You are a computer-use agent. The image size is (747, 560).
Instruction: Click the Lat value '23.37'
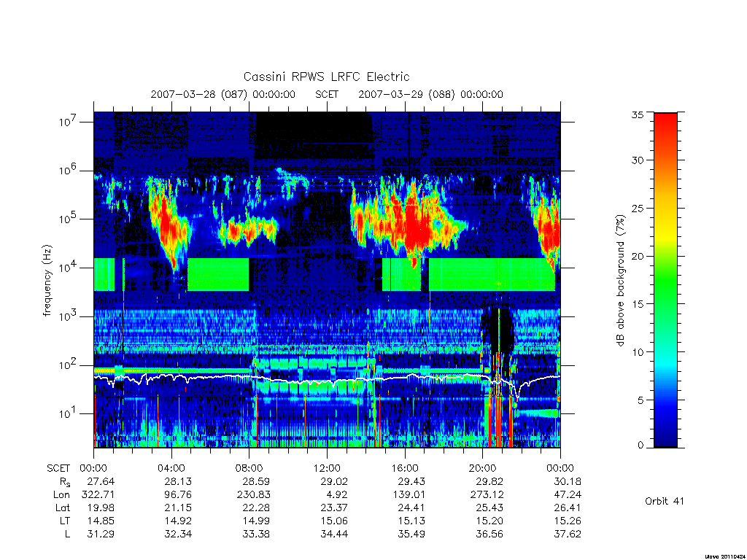334,507
